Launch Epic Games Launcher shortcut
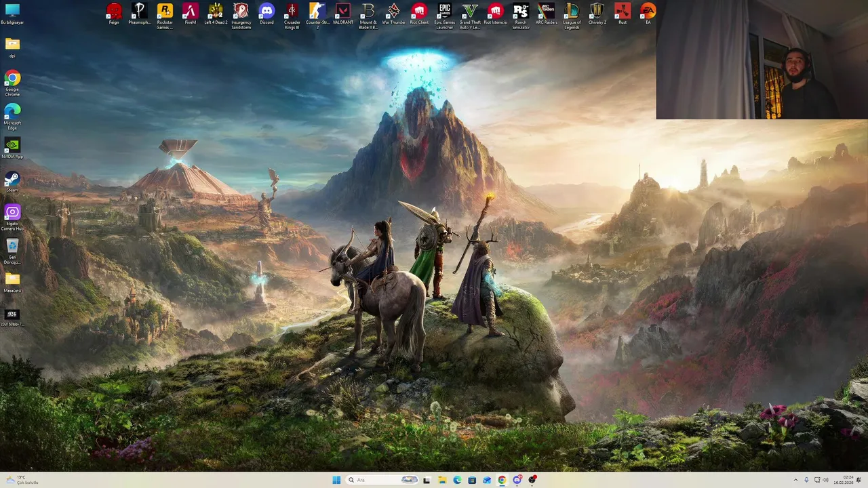Screen dimensions: 868x488 click(445, 16)
